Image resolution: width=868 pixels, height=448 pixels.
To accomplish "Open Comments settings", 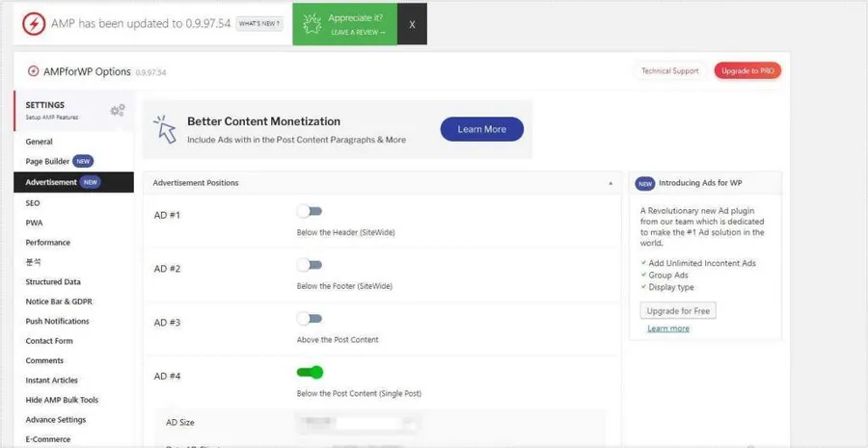I will tap(44, 360).
